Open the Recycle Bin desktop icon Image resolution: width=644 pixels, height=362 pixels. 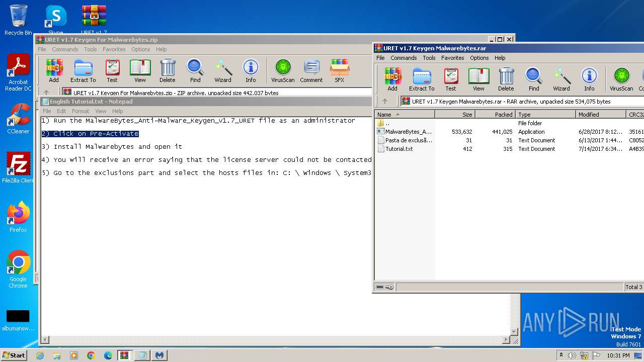(18, 20)
